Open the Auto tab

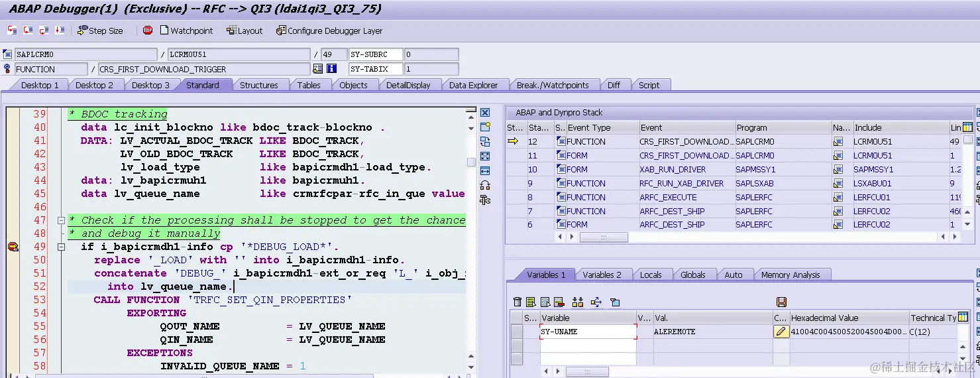[734, 275]
